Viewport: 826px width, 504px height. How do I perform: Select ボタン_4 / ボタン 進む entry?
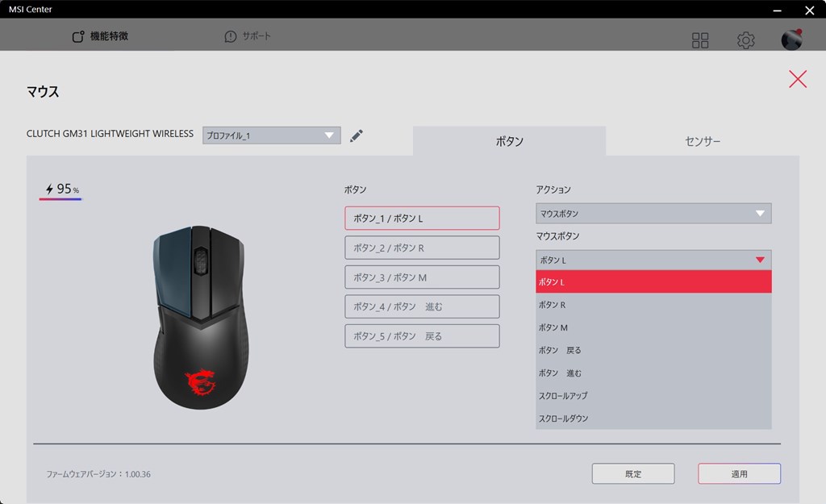click(x=422, y=306)
